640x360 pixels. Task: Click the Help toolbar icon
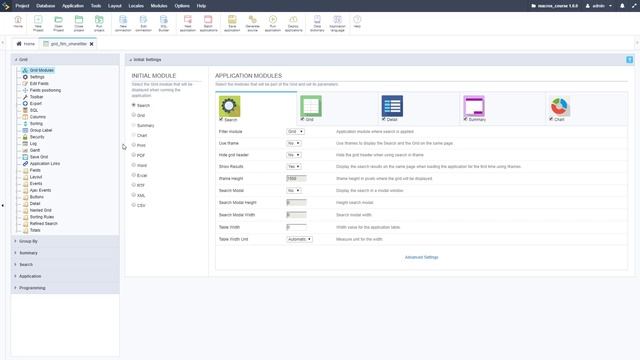357,22
